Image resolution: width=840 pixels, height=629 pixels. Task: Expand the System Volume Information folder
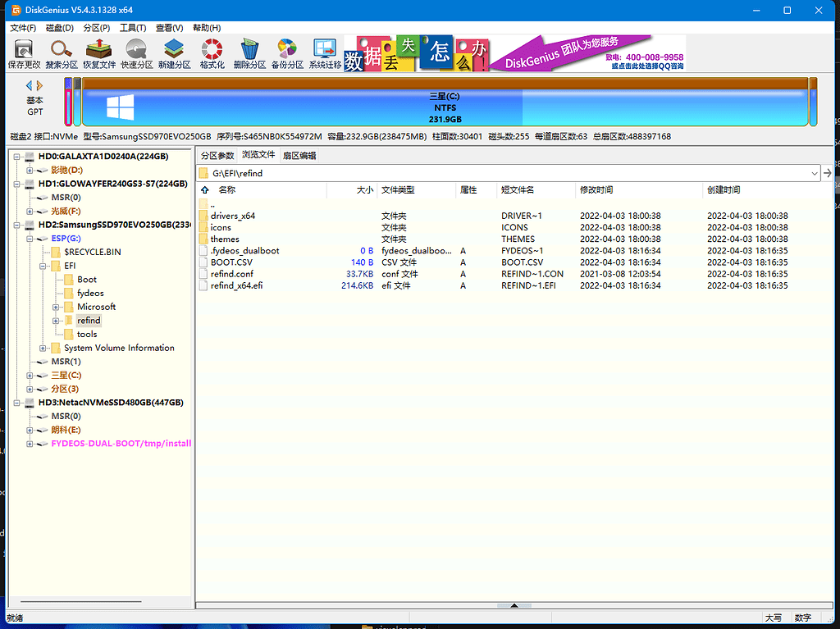[43, 348]
